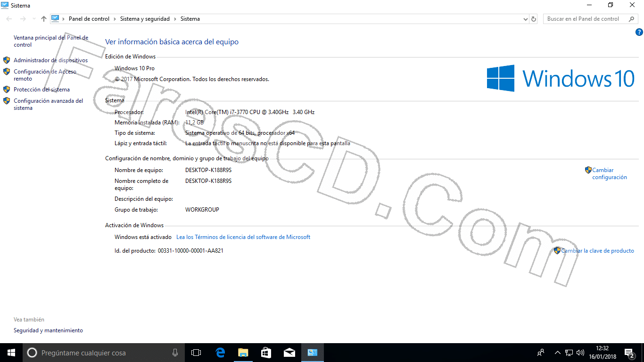This screenshot has height=362, width=644.
Task: Click shield icon next to Cambiar configuración
Action: (x=588, y=170)
